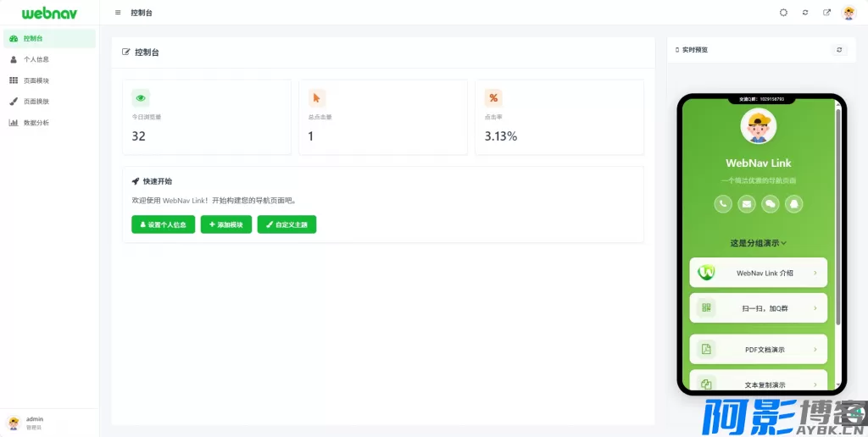Click the refresh icon in the top header
Screen dimensions: 868x437
click(x=805, y=13)
